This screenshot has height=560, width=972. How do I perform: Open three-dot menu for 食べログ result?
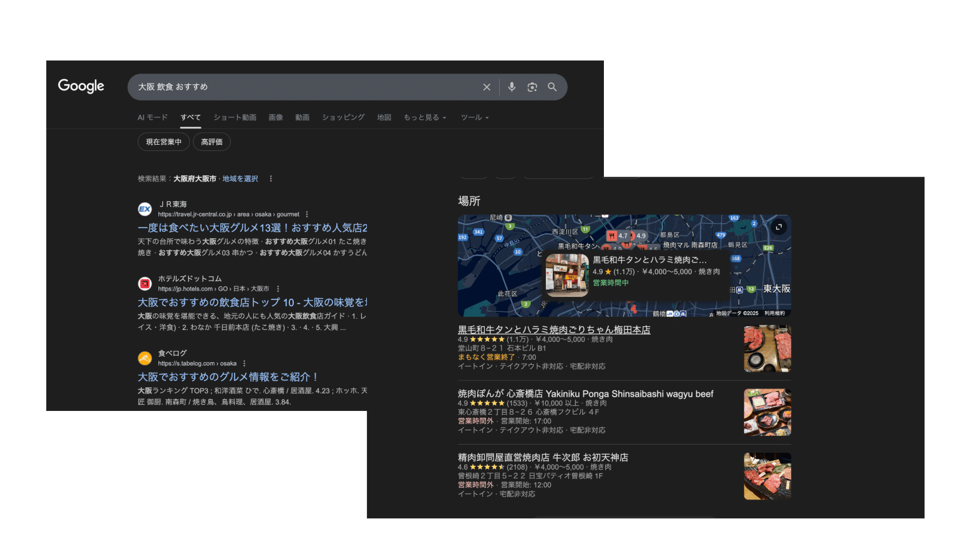pos(245,364)
